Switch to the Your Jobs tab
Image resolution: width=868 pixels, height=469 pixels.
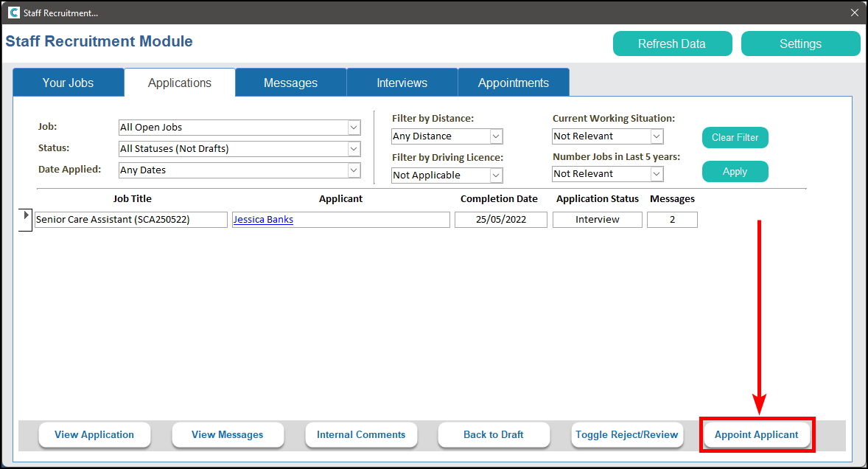point(68,83)
